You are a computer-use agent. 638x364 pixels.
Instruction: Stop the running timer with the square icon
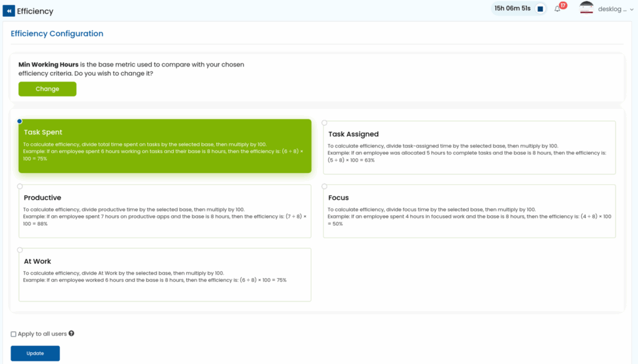(x=540, y=9)
